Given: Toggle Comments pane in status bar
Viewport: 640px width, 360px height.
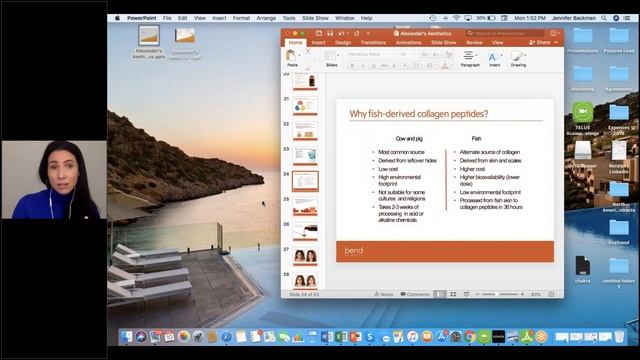Looking at the screenshot, I should tap(415, 294).
